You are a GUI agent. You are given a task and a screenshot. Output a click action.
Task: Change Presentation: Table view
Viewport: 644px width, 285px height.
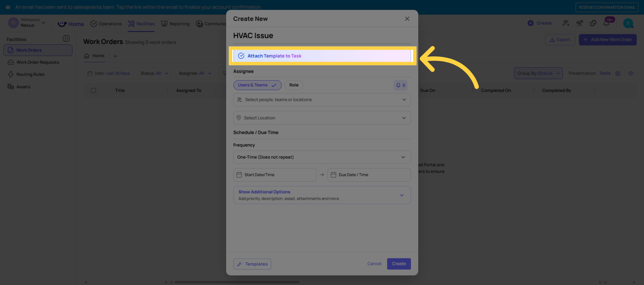pyautogui.click(x=594, y=74)
